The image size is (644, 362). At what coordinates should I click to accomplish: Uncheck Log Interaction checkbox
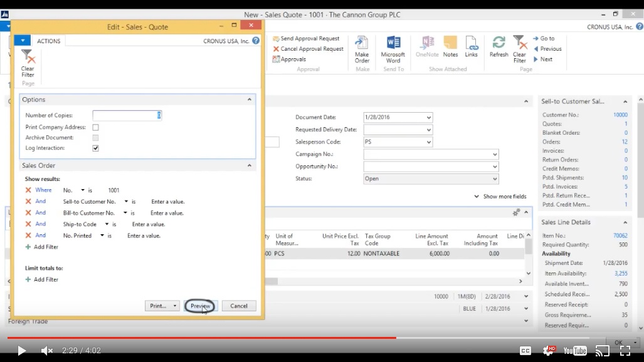pyautogui.click(x=95, y=148)
